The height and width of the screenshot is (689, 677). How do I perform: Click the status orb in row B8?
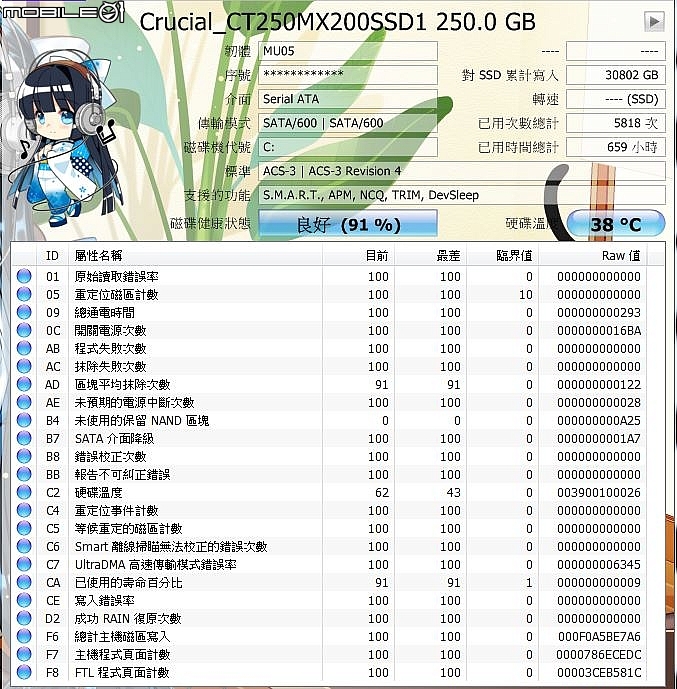click(x=24, y=456)
